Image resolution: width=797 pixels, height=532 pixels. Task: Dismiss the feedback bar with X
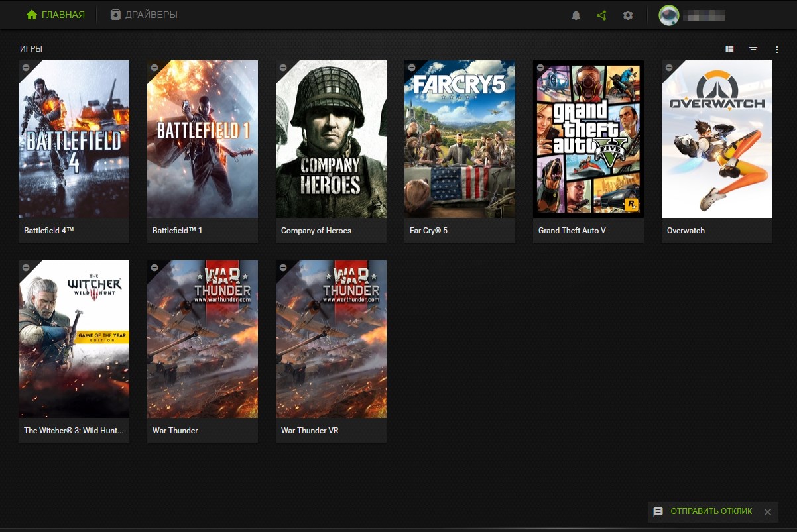767,512
